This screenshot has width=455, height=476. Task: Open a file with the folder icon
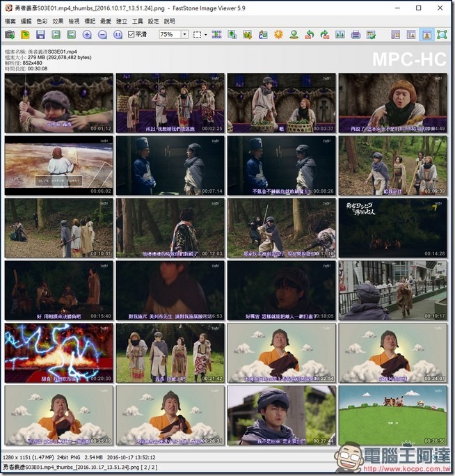click(25, 35)
